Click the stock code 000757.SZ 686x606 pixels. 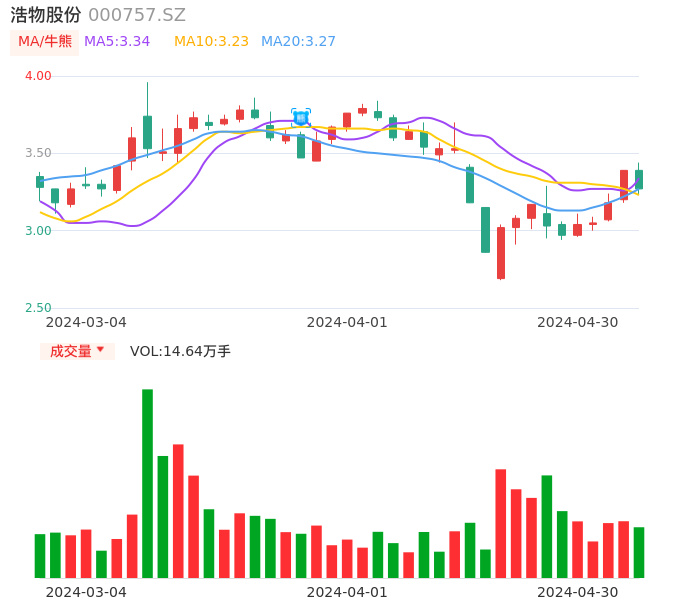click(137, 15)
